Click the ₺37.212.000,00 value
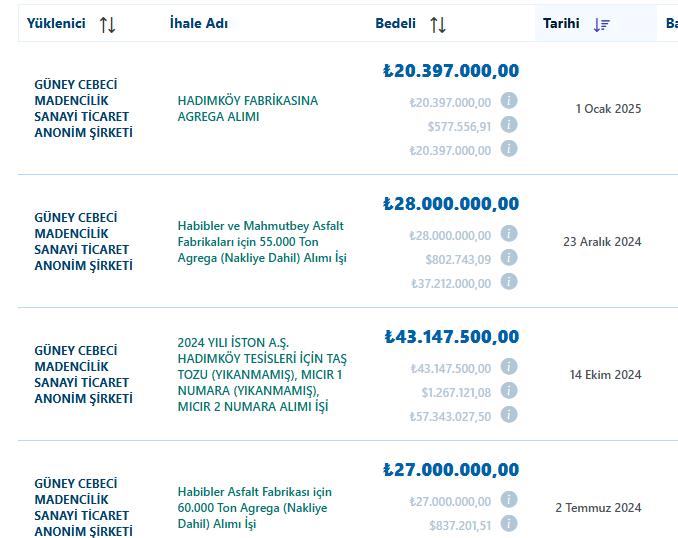 451,284
